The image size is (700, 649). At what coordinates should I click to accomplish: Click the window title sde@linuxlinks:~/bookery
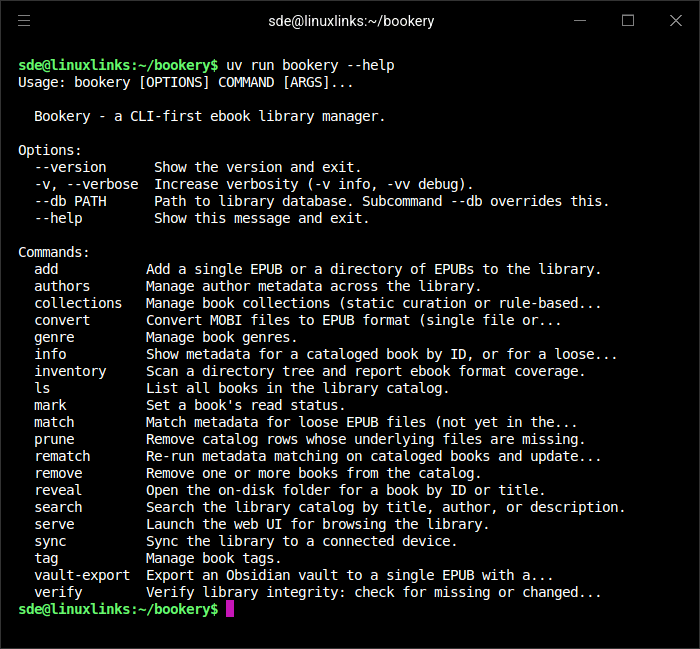coord(351,21)
